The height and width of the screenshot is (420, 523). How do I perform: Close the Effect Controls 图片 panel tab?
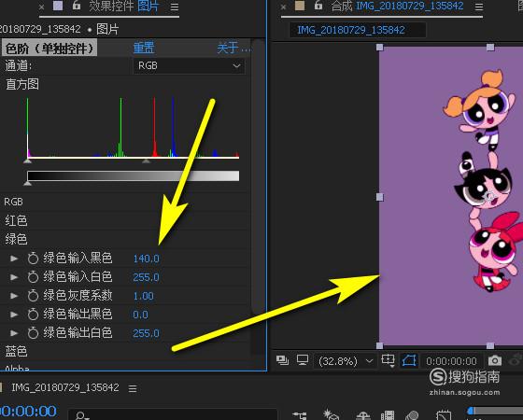coord(41,7)
